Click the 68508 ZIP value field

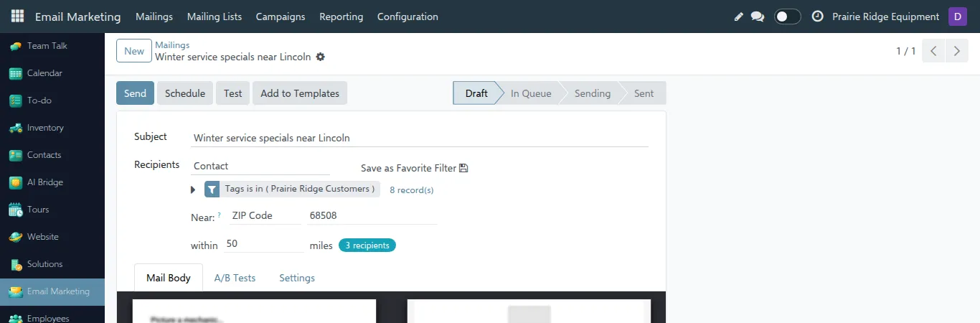point(372,215)
